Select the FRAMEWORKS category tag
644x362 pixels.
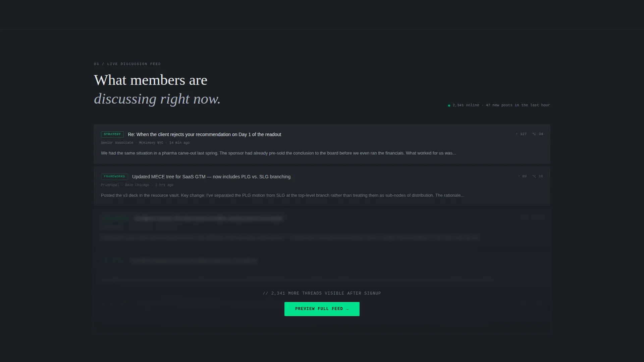(x=114, y=177)
